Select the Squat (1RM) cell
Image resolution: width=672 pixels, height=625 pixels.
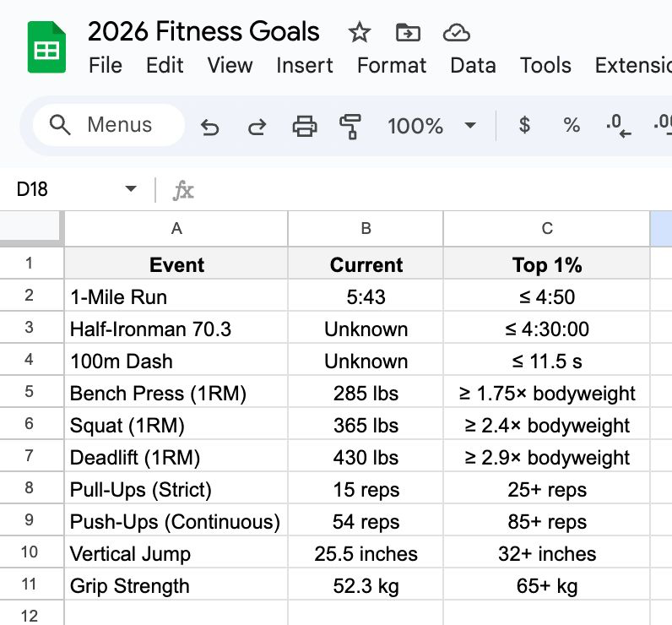(176, 424)
